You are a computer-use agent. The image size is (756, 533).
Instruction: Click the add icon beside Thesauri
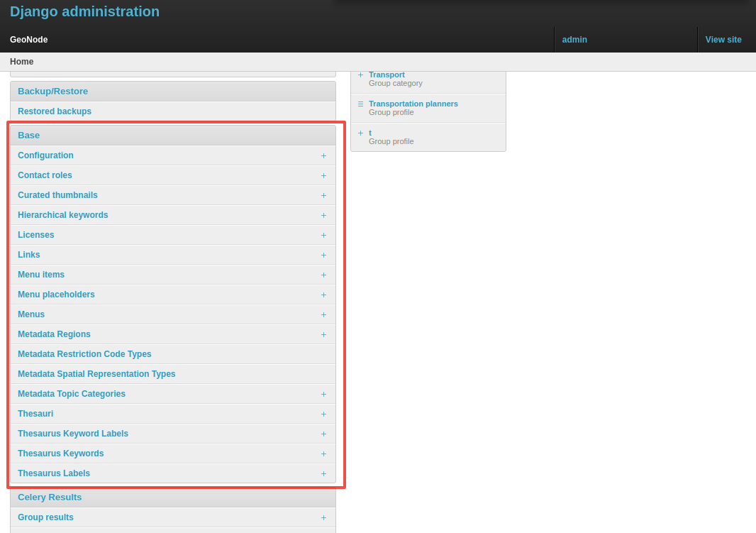[x=323, y=414]
